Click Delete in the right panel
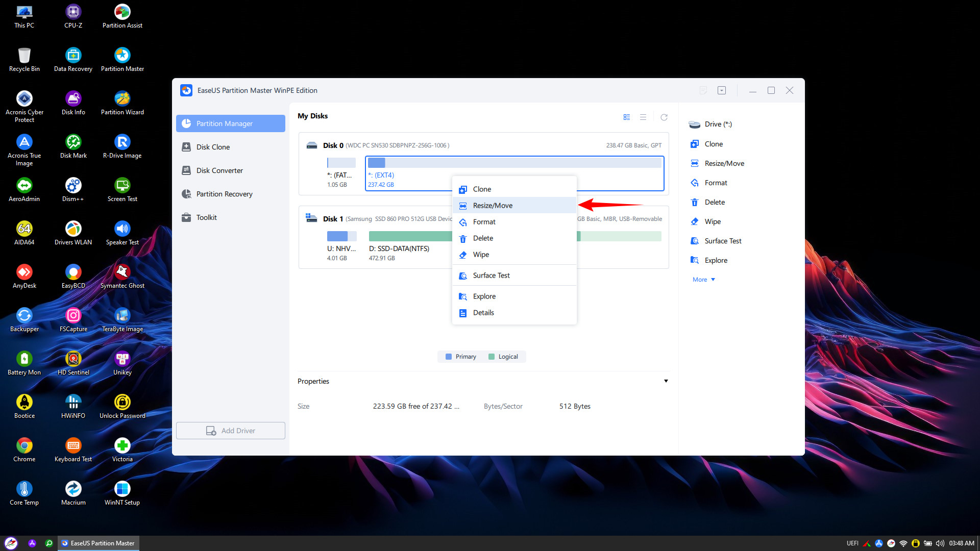This screenshot has width=980, height=551. point(715,202)
